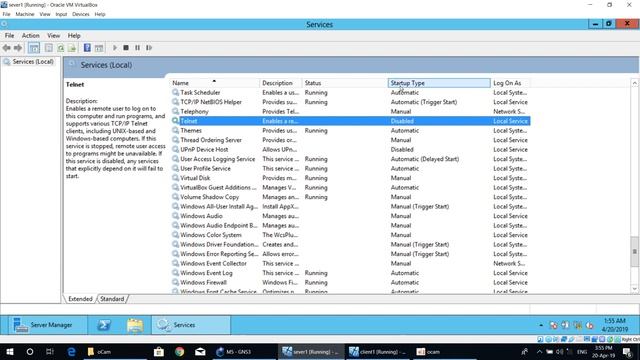Select the Windows Audio service
This screenshot has width=640, height=360.
click(x=351, y=216)
